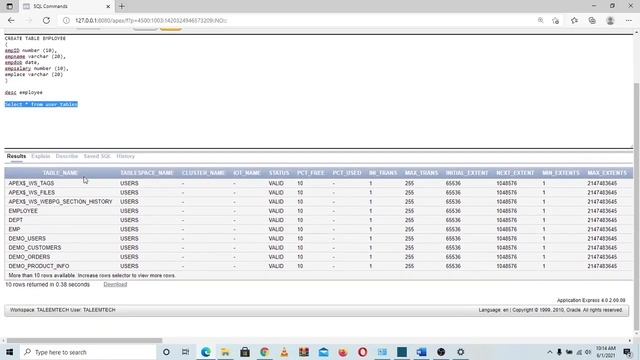640x360 pixels.
Task: Select the DEMO_PRODUCT_INFO table name cell
Action: click(39, 266)
